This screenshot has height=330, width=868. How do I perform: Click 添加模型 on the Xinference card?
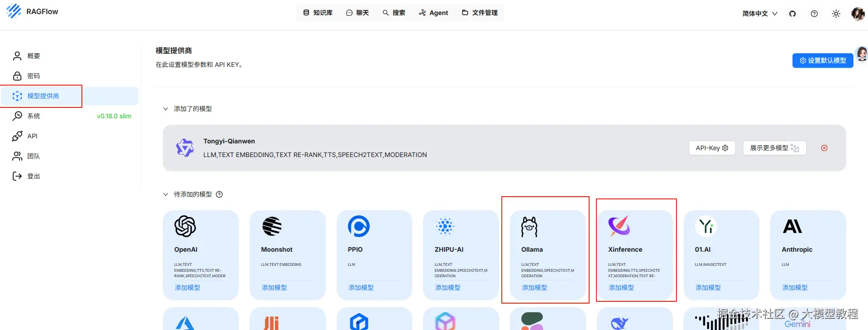621,288
